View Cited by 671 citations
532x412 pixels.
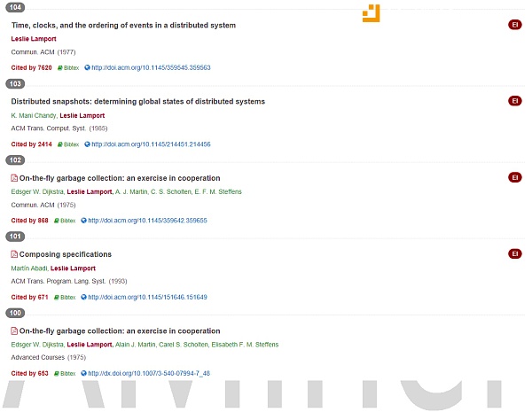click(x=30, y=298)
